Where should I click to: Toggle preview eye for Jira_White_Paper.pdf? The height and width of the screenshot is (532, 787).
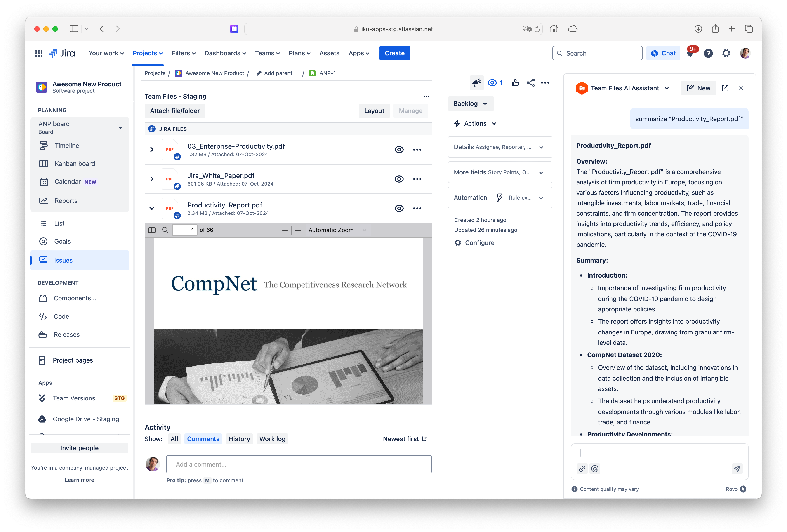click(399, 179)
